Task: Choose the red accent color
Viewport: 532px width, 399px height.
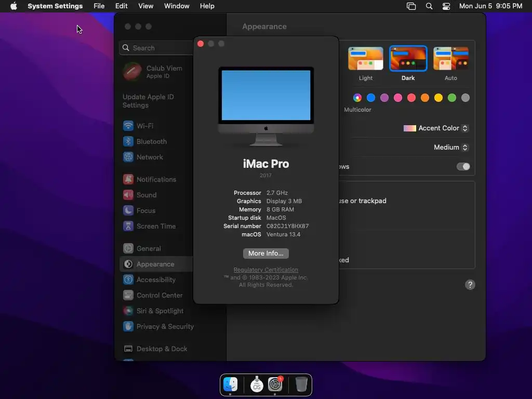Action: pyautogui.click(x=411, y=98)
